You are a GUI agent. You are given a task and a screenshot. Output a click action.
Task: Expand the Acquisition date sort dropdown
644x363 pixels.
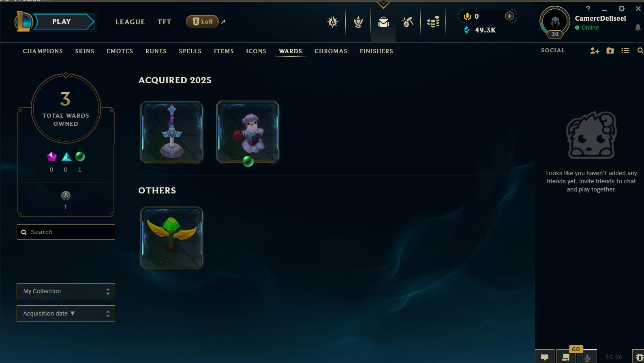(66, 314)
